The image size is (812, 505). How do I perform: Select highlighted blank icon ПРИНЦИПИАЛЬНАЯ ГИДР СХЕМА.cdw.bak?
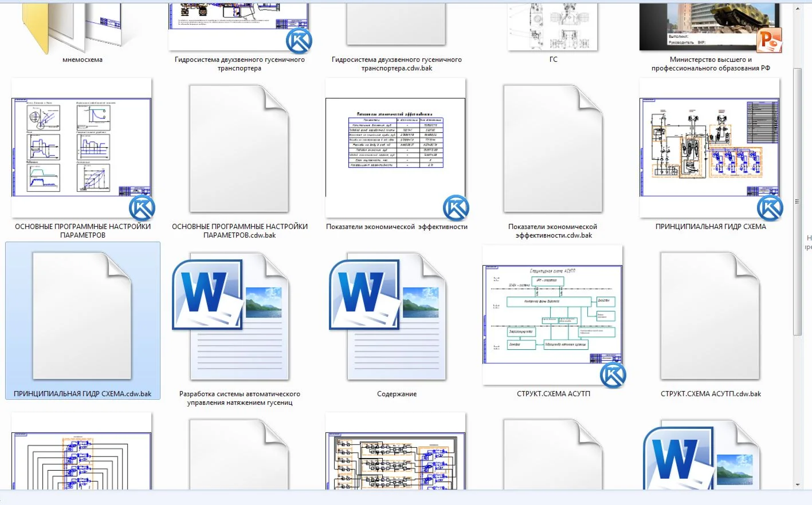83,316
